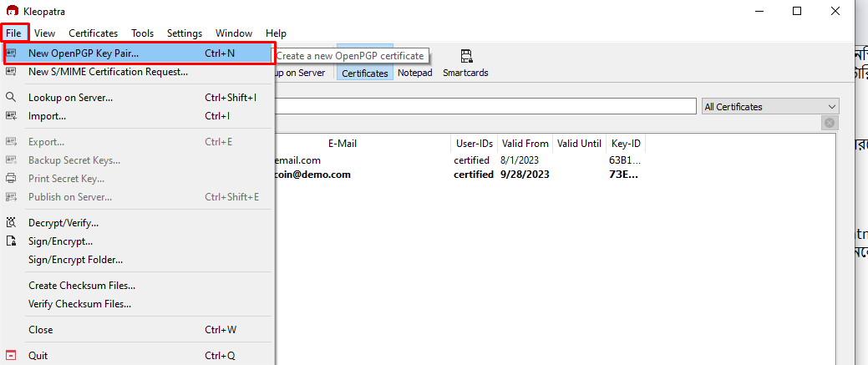This screenshot has width=868, height=365.
Task: Open the Help menu
Action: (x=276, y=33)
